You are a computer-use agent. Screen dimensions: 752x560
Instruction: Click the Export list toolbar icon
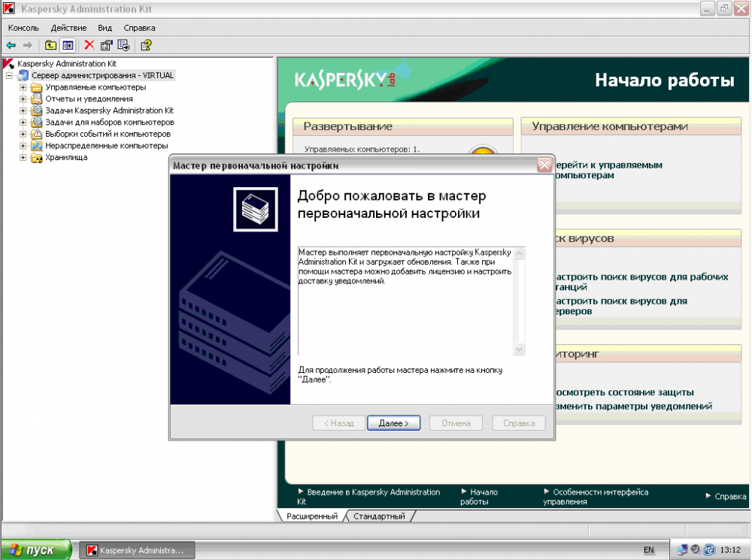click(x=124, y=45)
